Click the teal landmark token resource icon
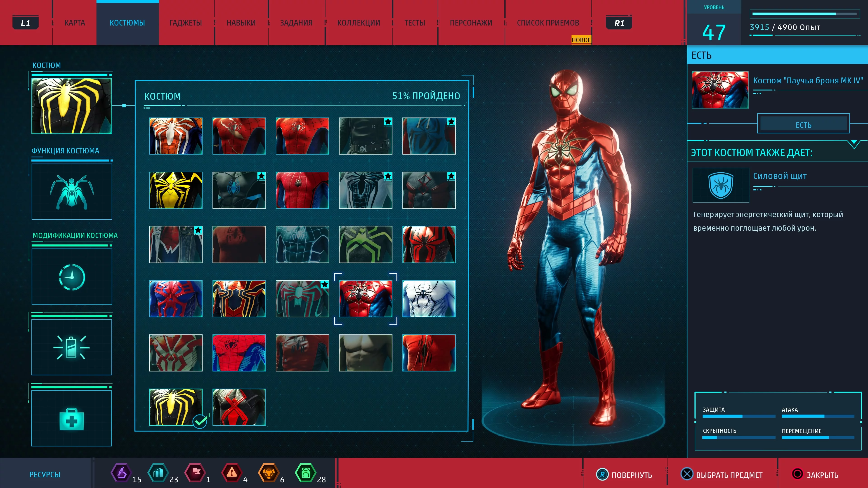 tap(158, 473)
